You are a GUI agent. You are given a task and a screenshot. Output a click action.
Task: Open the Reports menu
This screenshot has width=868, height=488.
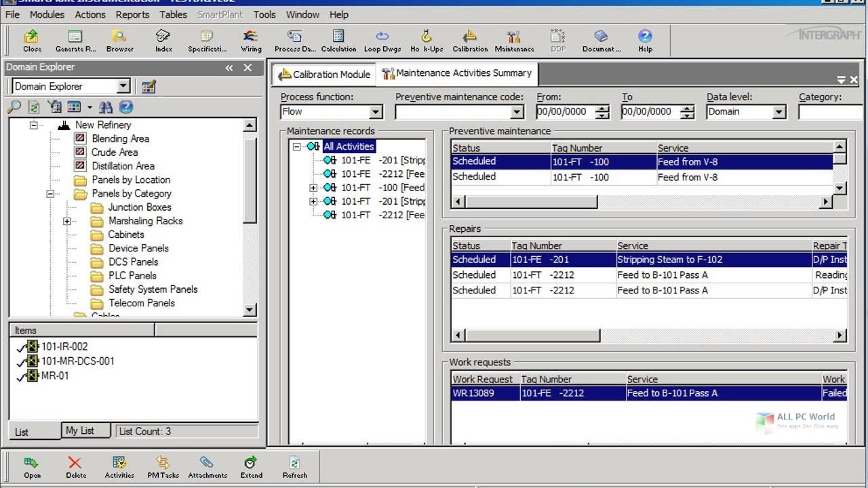tap(132, 14)
